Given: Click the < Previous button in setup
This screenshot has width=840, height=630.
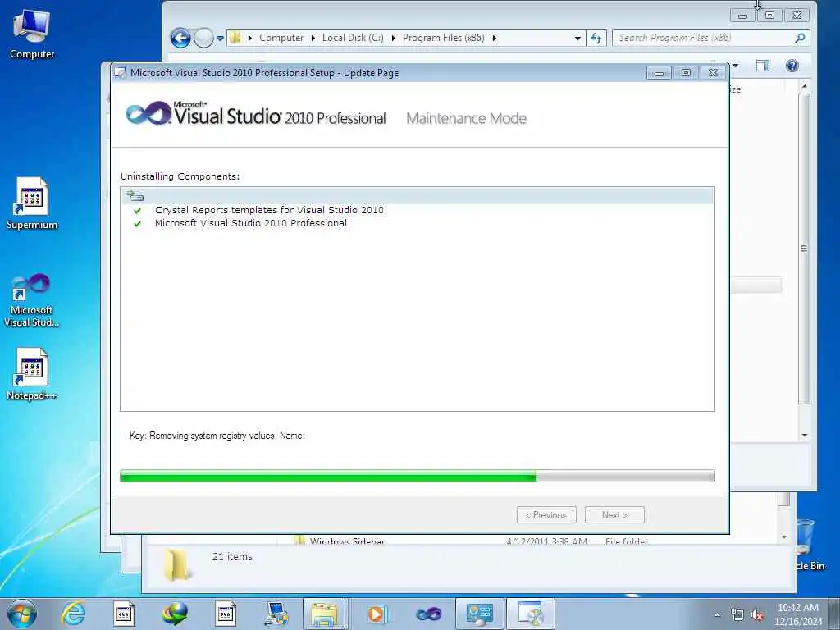Looking at the screenshot, I should tap(546, 515).
